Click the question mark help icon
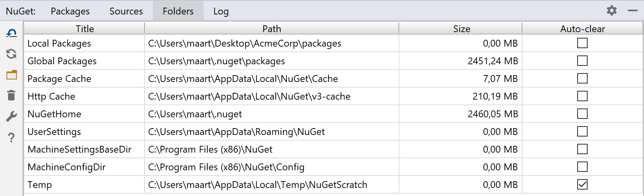644x196 pixels. (x=12, y=137)
